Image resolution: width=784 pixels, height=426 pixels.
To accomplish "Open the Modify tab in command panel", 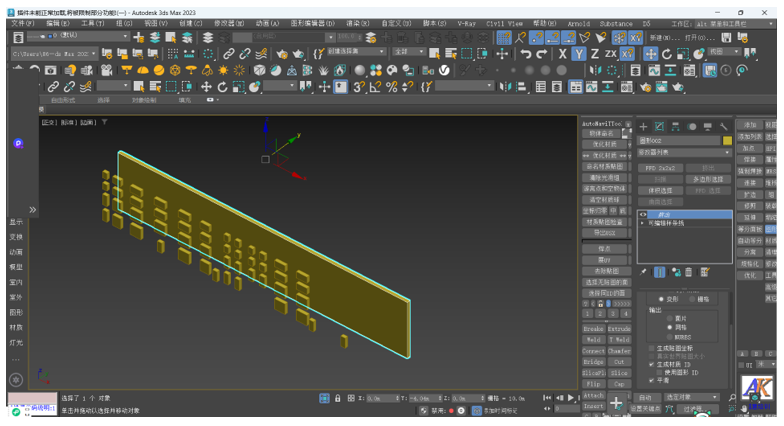I will point(659,126).
